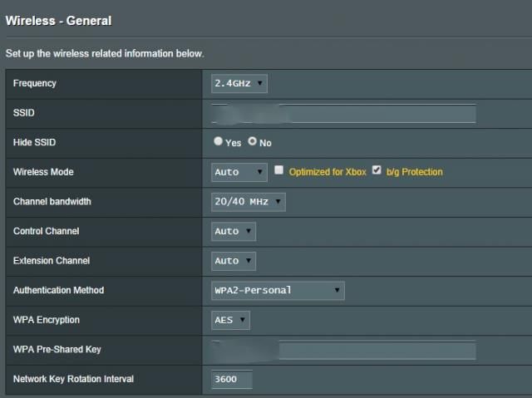Enable the Optimized for Xbox checkbox
This screenshot has height=398, width=532.
pos(279,170)
